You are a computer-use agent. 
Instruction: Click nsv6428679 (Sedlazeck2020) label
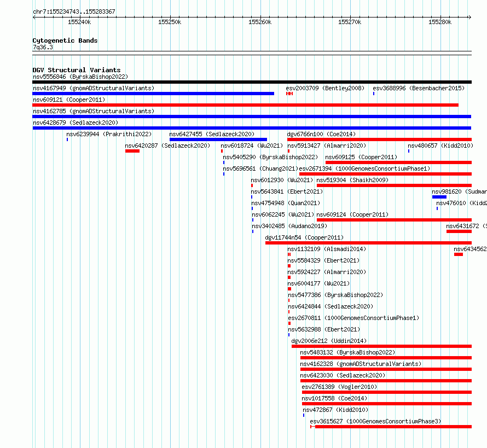click(x=76, y=123)
